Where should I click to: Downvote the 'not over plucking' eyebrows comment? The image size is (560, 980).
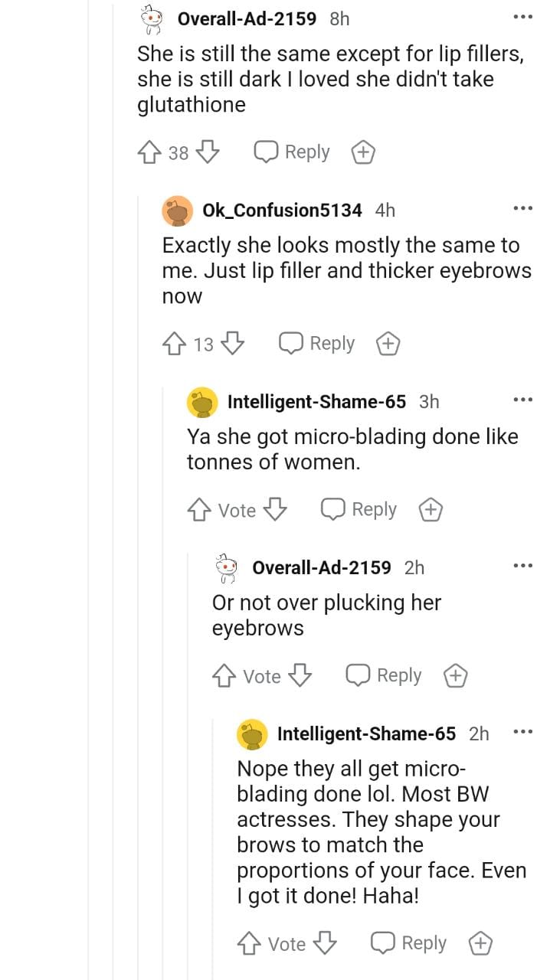pos(301,676)
